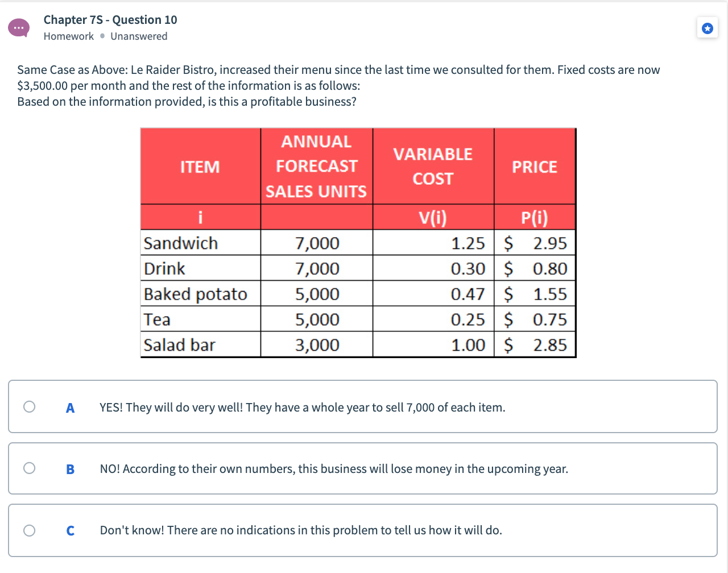Click the "V(i)" subheader cell
The width and height of the screenshot is (728, 573).
point(433,217)
